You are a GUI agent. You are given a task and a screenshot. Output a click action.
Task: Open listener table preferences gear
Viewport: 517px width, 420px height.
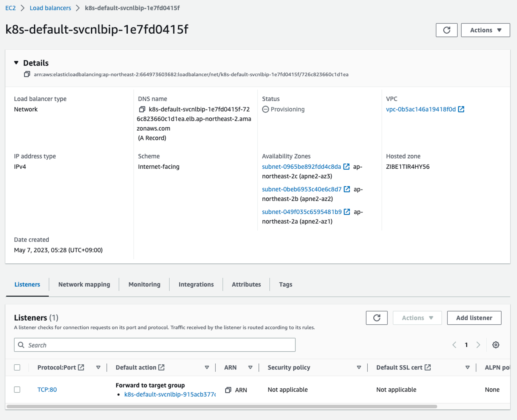pos(496,345)
